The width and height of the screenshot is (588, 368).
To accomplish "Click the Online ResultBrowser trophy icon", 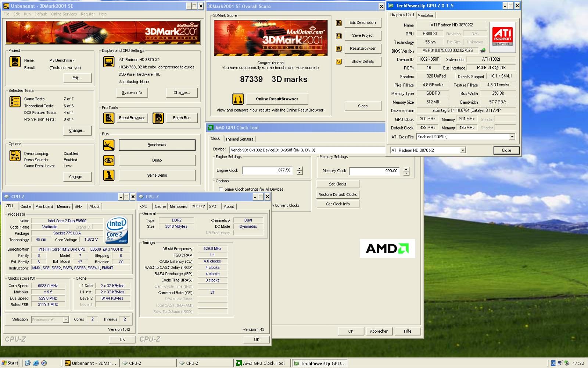I will pyautogui.click(x=238, y=99).
